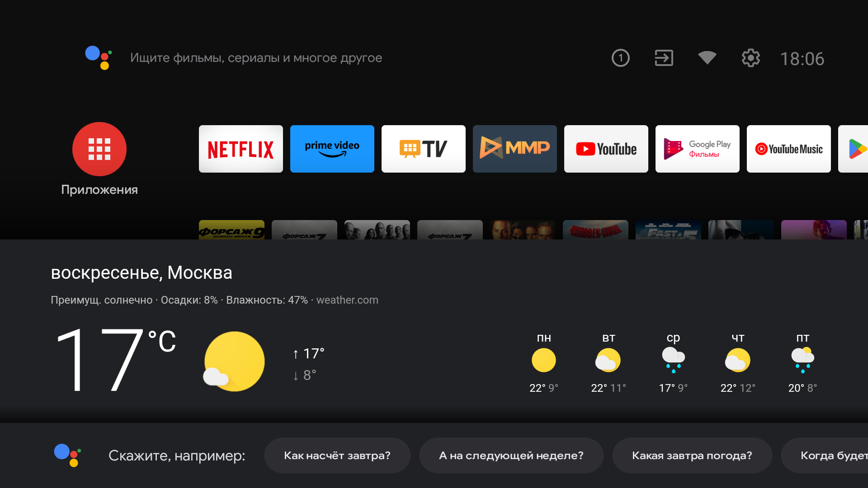Launch the YouTube Music app
Image resolution: width=868 pixels, height=488 pixels.
pos(788,149)
